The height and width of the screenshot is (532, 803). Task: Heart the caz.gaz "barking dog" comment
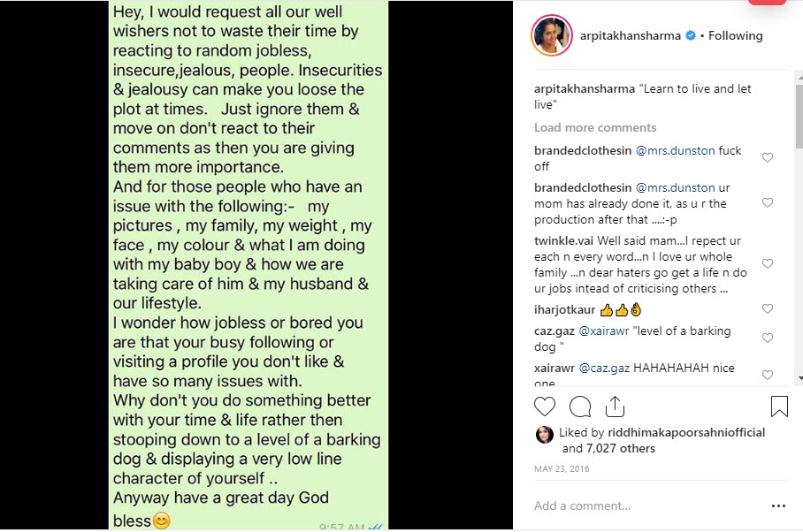pos(768,338)
